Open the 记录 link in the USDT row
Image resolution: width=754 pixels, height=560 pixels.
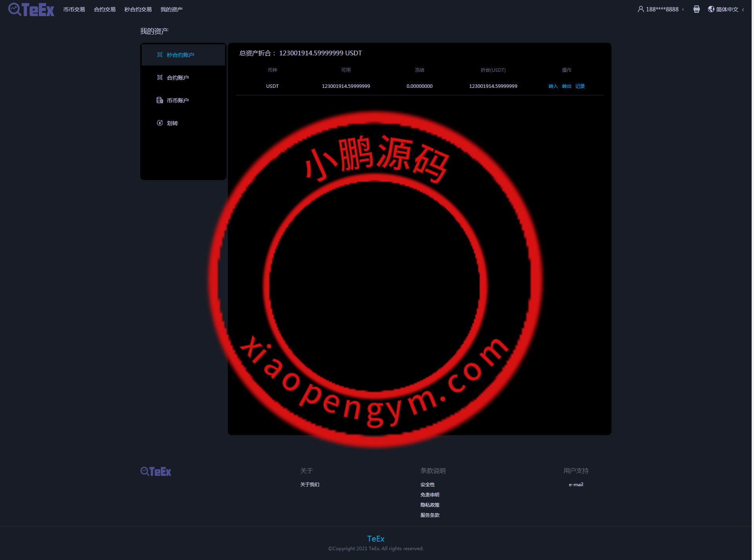(x=580, y=86)
